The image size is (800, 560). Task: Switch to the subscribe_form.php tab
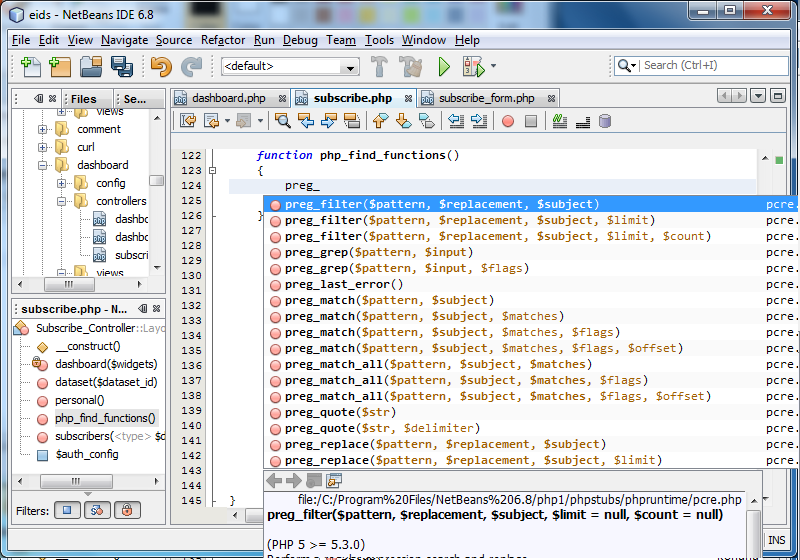(486, 98)
